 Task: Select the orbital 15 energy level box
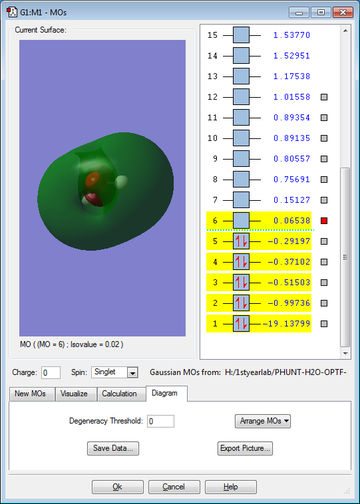point(241,35)
